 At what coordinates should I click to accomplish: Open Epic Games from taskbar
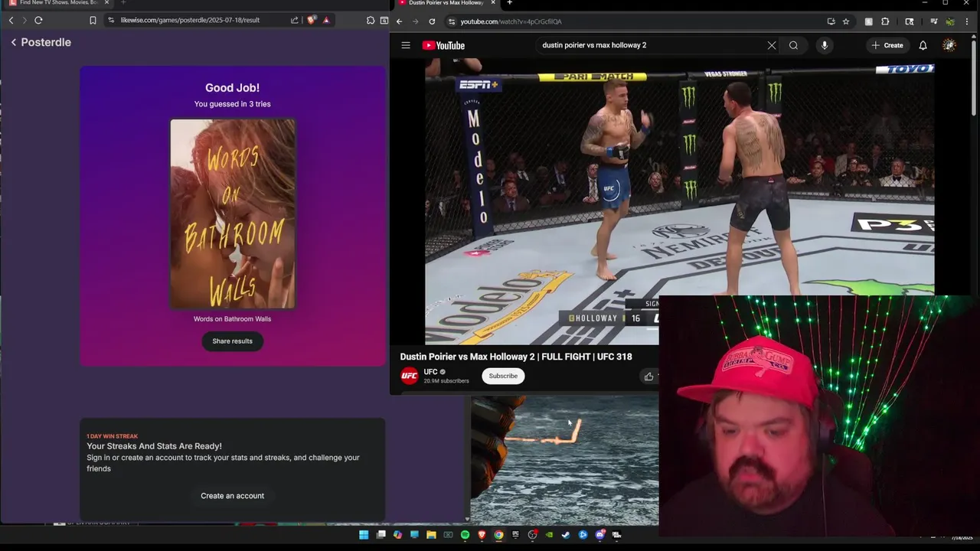pos(515,534)
